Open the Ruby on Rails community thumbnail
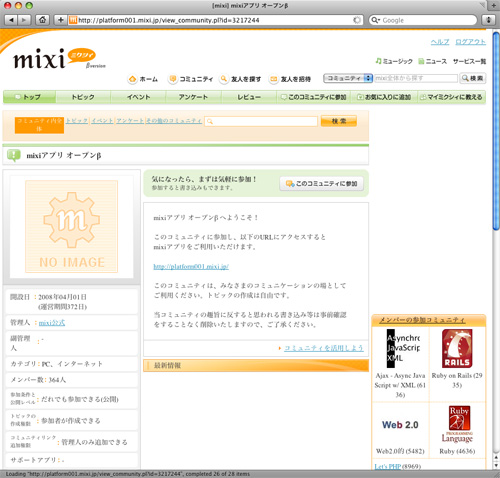This screenshot has width=500, height=478. coord(457,349)
